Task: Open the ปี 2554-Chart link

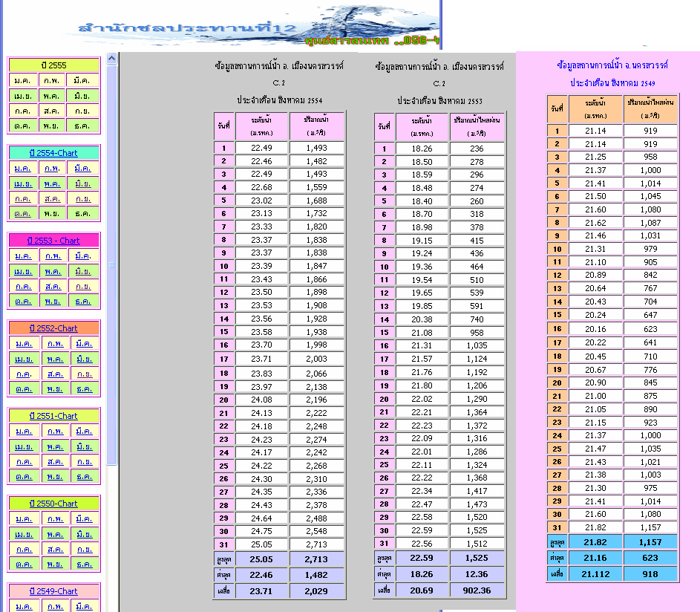Action: pos(53,153)
